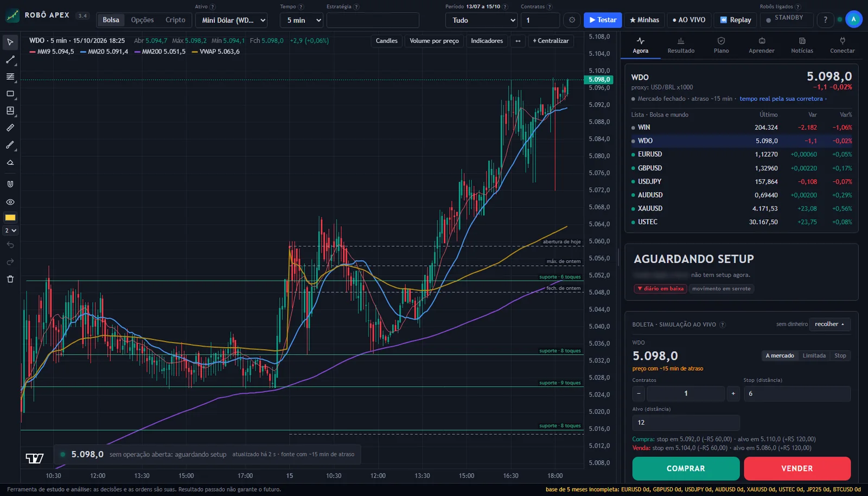Click help icon beside Período label
Viewport: 868px width, 496px height.
click(x=505, y=7)
